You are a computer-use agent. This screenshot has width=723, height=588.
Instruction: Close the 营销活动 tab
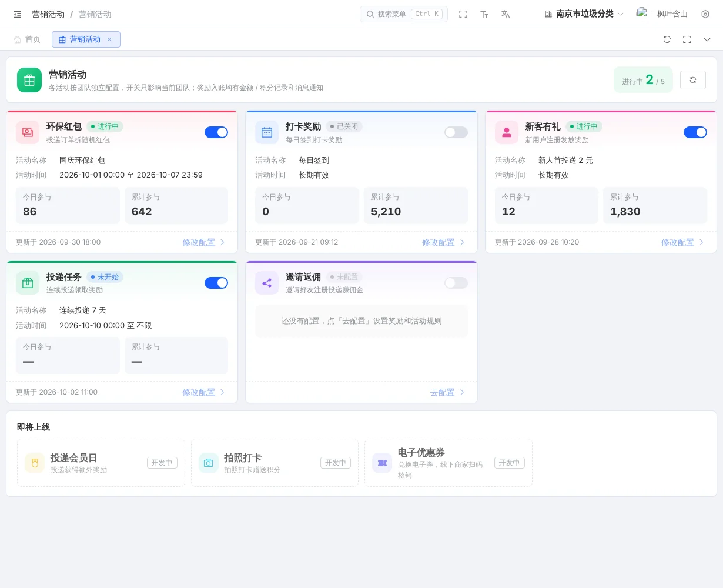click(x=109, y=39)
